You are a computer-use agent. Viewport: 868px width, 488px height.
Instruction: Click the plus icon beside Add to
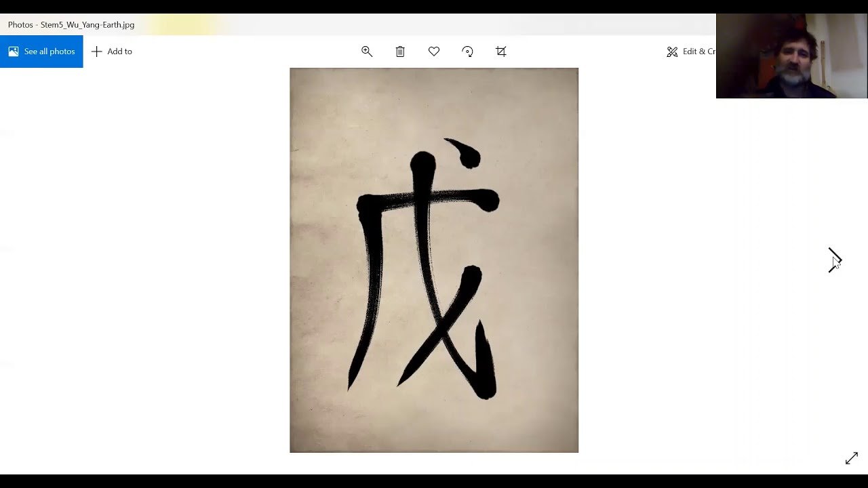pyautogui.click(x=96, y=52)
